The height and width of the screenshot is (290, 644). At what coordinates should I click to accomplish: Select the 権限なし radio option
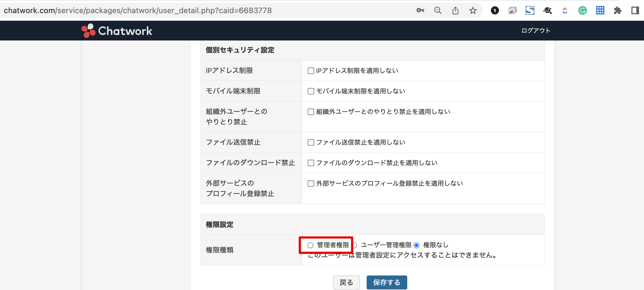[x=417, y=245]
